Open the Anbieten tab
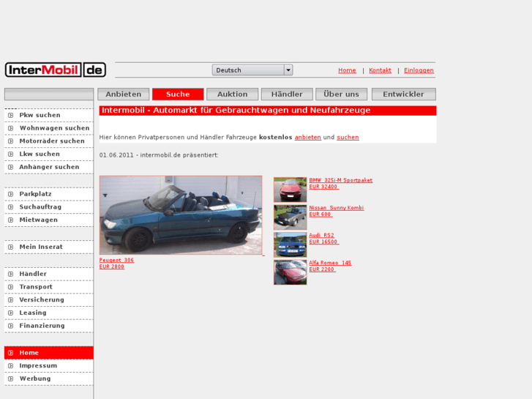The width and height of the screenshot is (532, 399). point(124,94)
